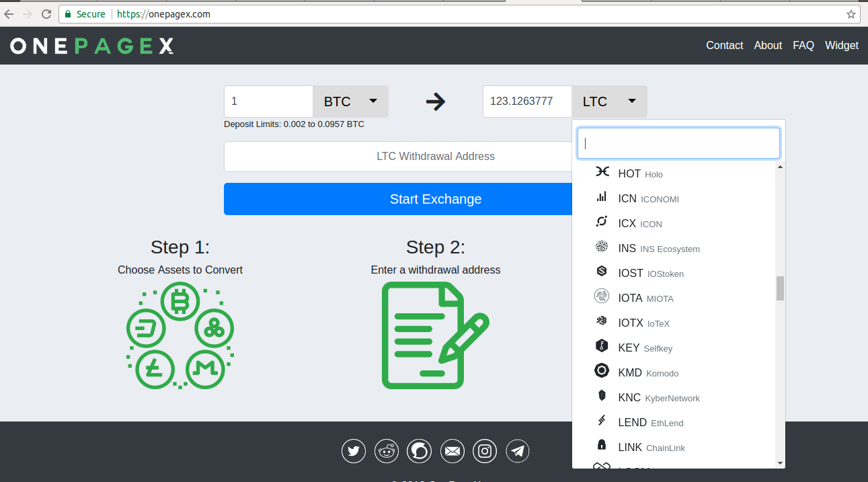The image size is (868, 482).
Task: Click the INS Ecosystem coin icon
Action: 602,247
